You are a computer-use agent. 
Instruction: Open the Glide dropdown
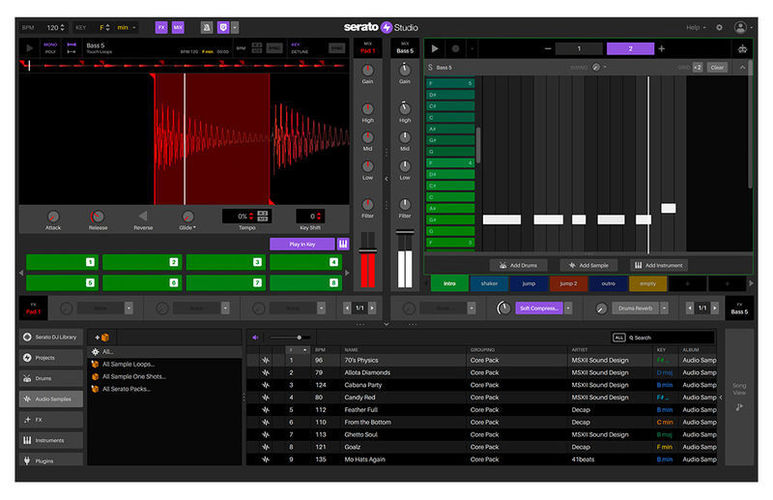click(187, 228)
